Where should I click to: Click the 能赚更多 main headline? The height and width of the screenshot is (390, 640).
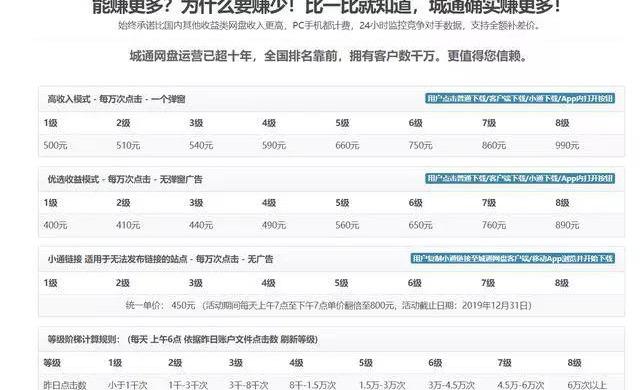tap(327, 7)
